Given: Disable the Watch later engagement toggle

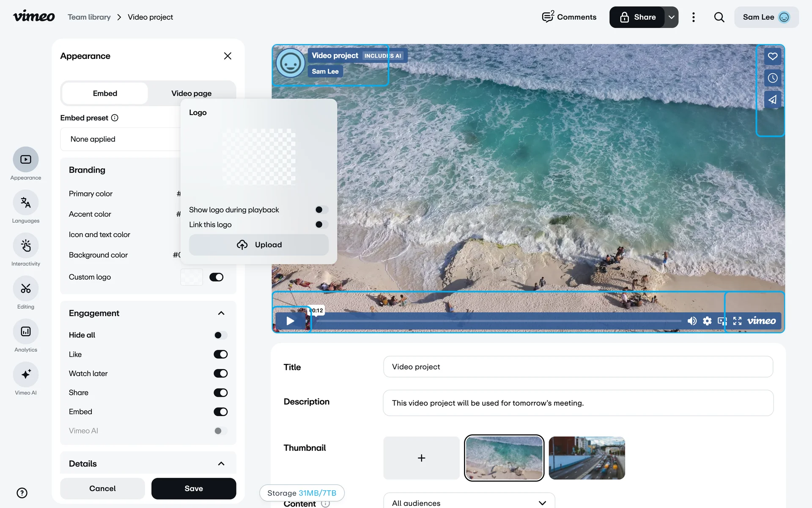Looking at the screenshot, I should pyautogui.click(x=220, y=373).
